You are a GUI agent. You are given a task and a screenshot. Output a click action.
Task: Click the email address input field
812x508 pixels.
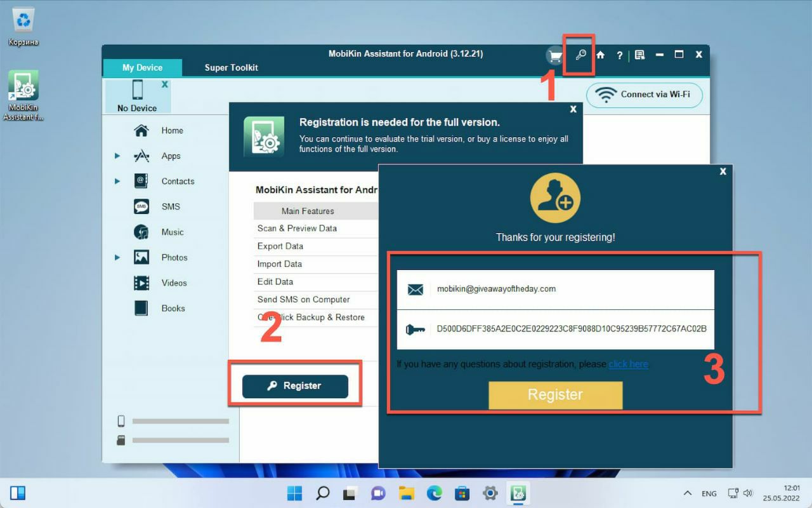556,290
